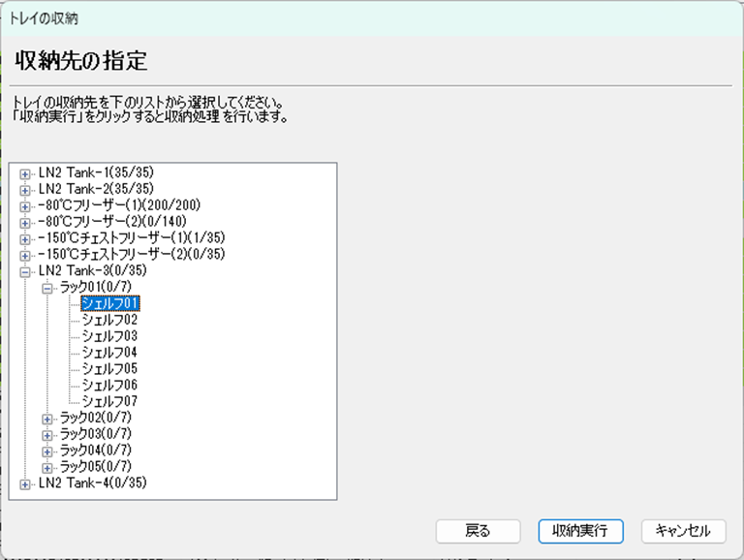Collapse the LN2 Tank-3 node
744x560 pixels.
click(25, 271)
